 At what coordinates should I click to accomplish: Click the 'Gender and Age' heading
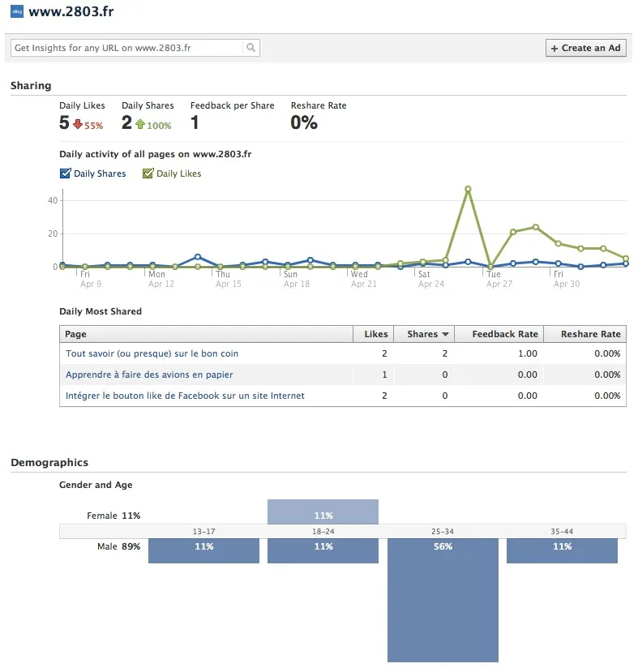pos(96,485)
